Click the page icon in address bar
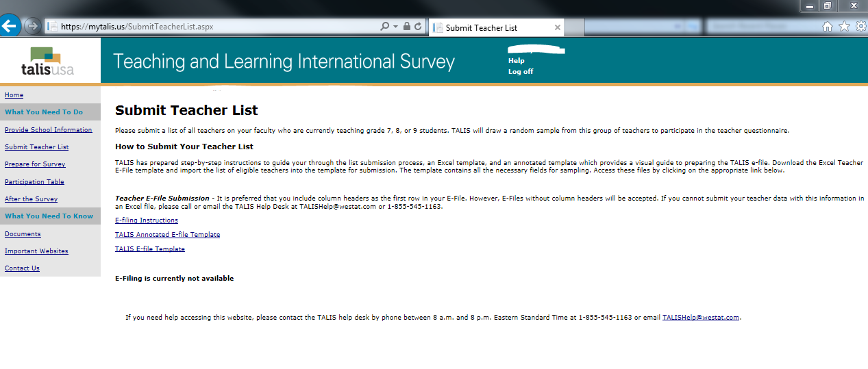868x369 pixels. tap(53, 27)
